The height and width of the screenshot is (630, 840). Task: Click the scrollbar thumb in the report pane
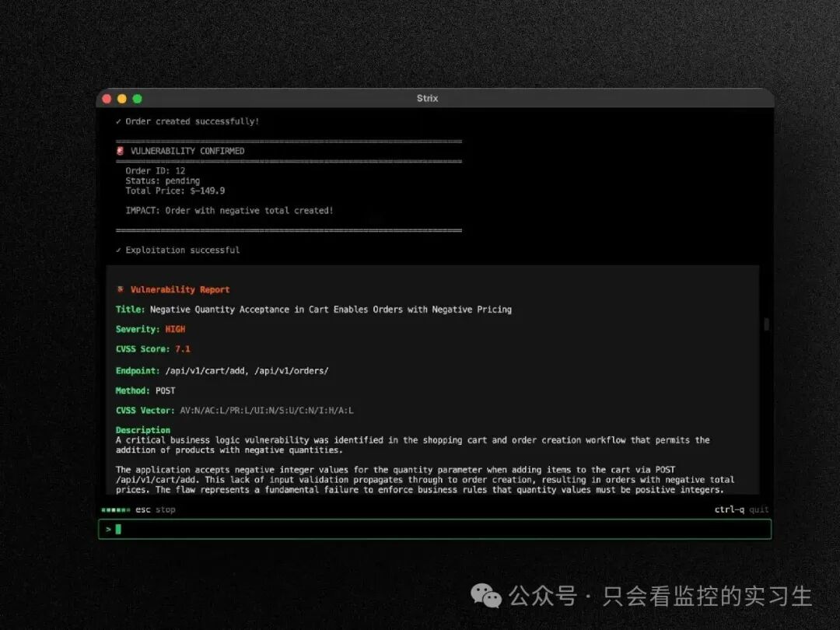(x=767, y=324)
